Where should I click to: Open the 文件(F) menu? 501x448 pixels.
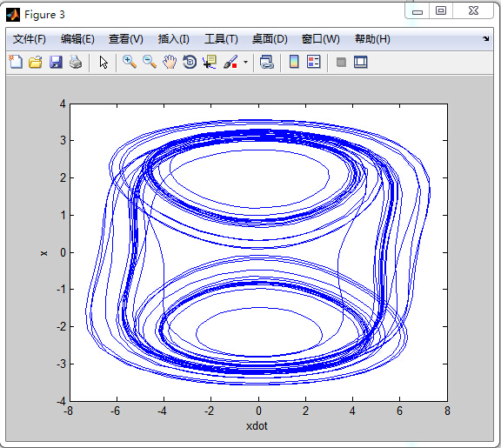click(x=29, y=39)
